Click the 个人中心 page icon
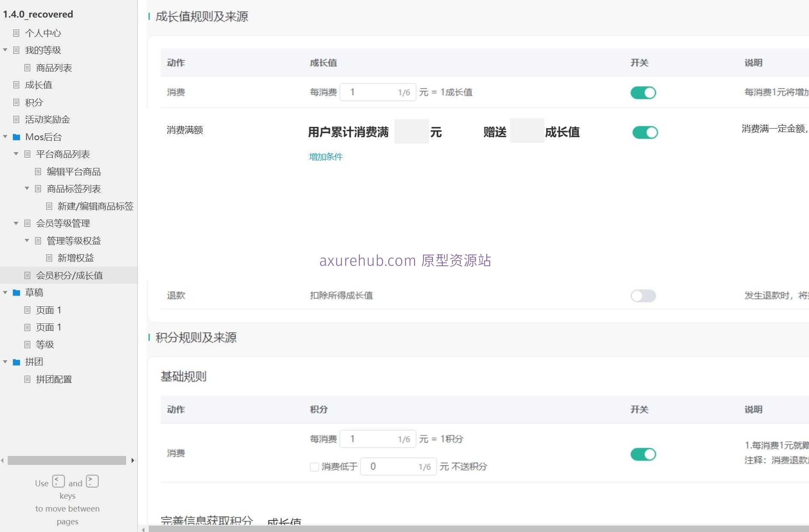The image size is (809, 532). tap(17, 33)
